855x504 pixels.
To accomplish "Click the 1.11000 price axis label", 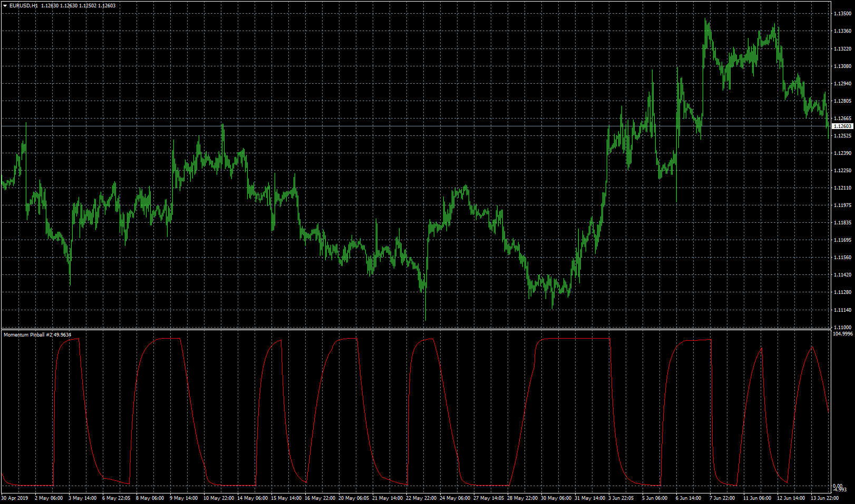I will (x=842, y=327).
